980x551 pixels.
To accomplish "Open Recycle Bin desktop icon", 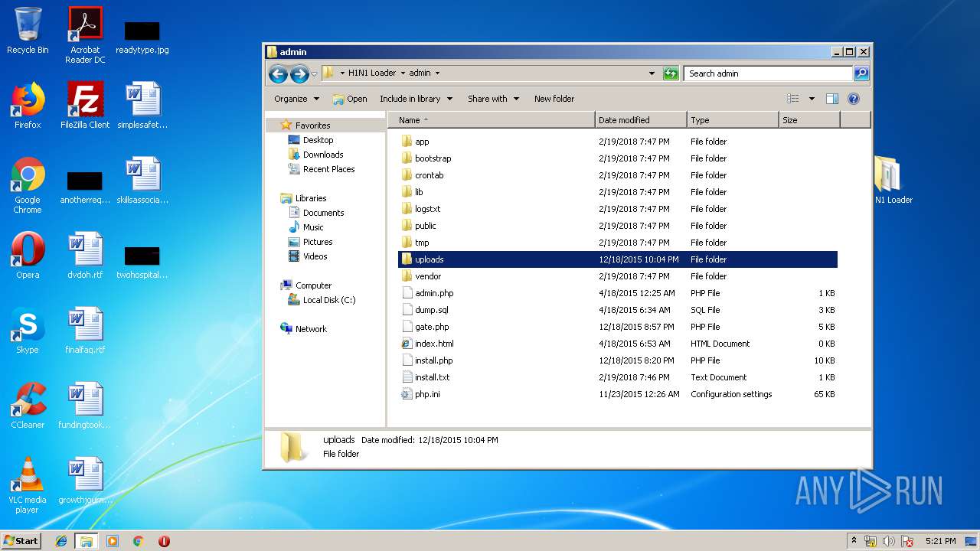I will click(x=28, y=31).
